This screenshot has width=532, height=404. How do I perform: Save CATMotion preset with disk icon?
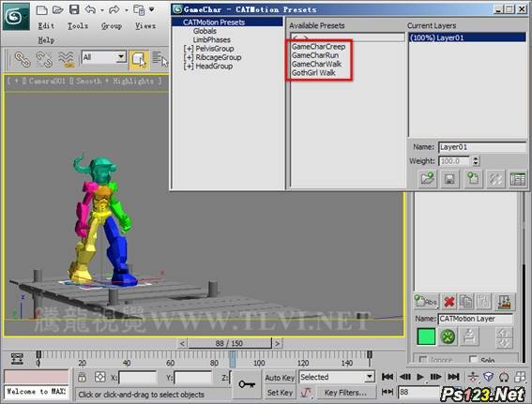click(x=449, y=179)
